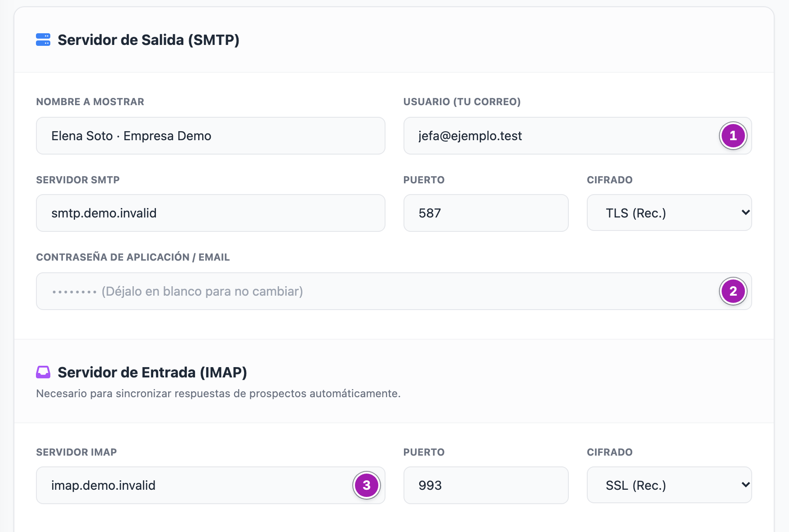The image size is (789, 532).
Task: Edit the Nombre a Mostrar field
Action: [x=211, y=136]
